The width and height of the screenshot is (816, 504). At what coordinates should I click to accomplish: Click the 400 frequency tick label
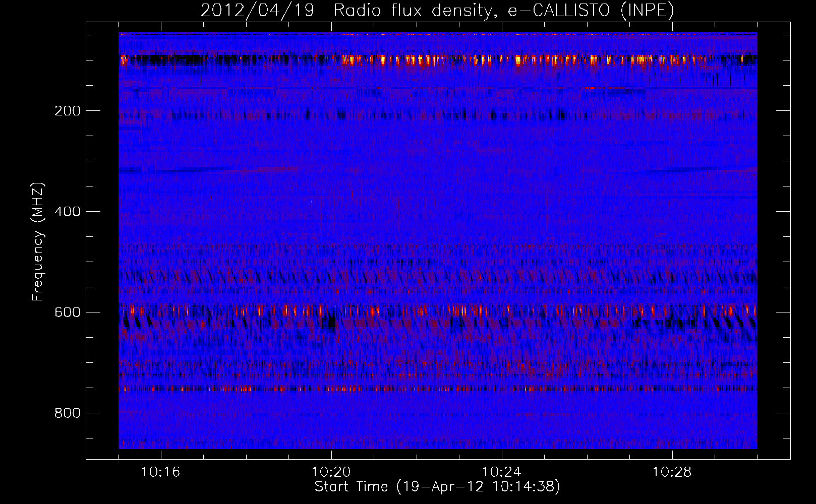(68, 212)
